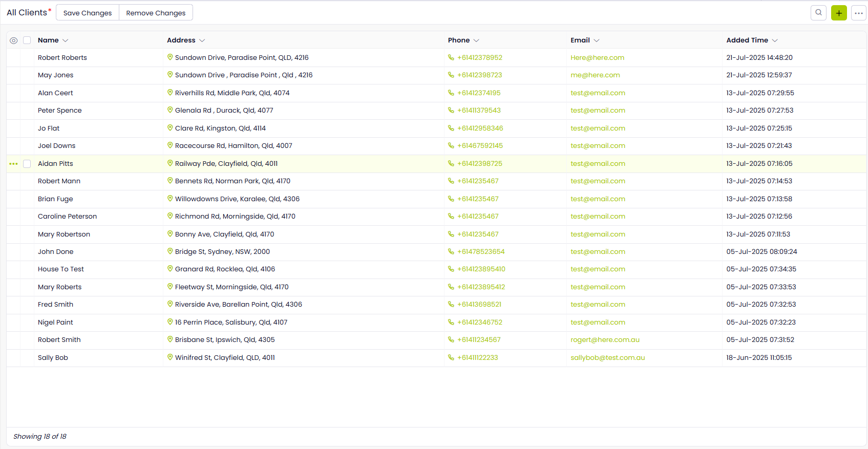Call phone number +614123895412
This screenshot has width=868, height=449.
(x=481, y=287)
